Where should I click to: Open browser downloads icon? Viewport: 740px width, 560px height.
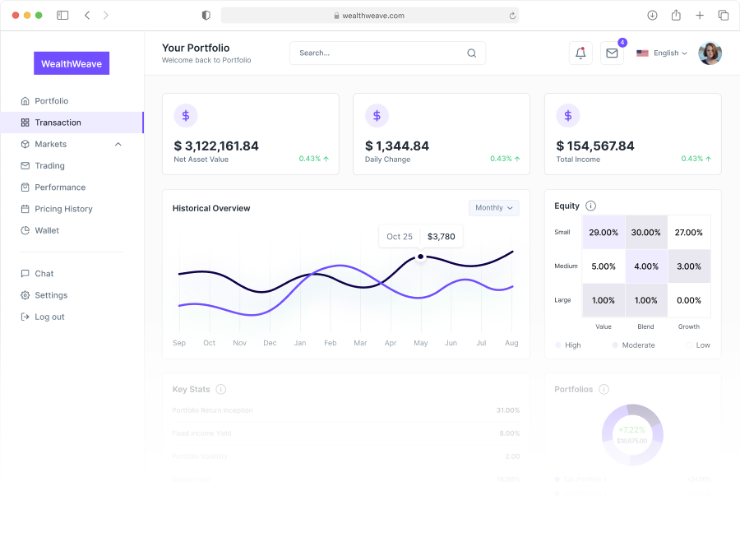pyautogui.click(x=652, y=16)
